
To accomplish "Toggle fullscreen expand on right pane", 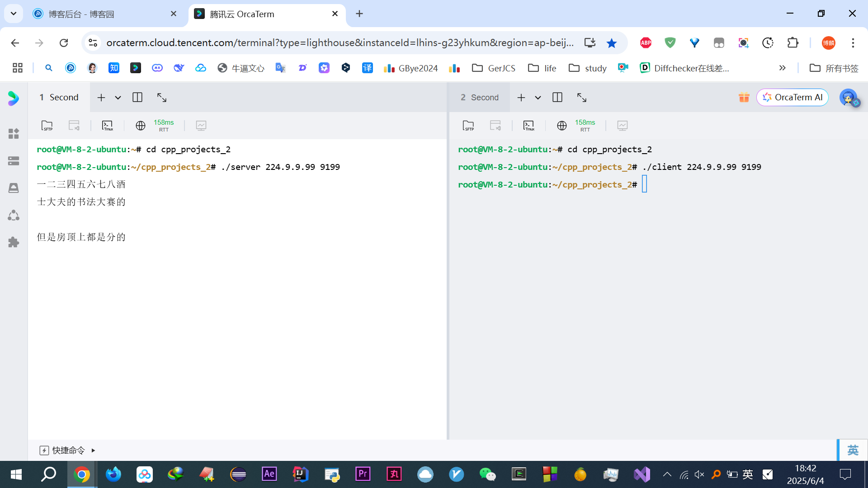I will point(582,97).
